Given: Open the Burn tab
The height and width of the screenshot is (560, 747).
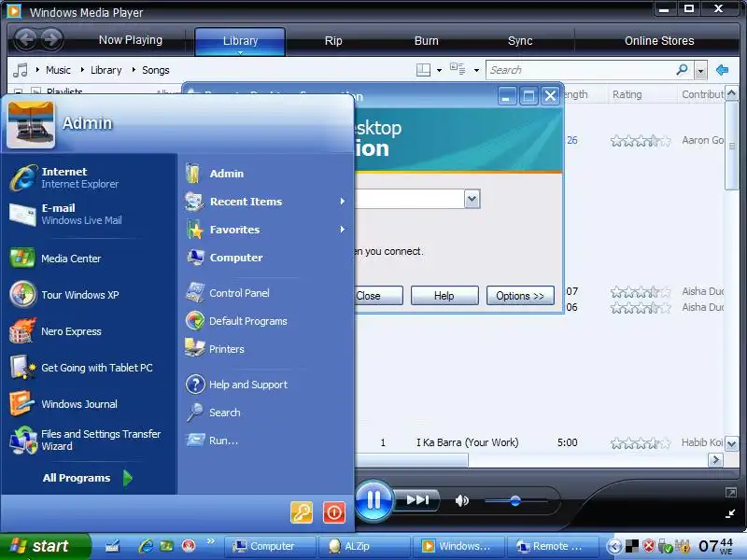Looking at the screenshot, I should tap(427, 41).
